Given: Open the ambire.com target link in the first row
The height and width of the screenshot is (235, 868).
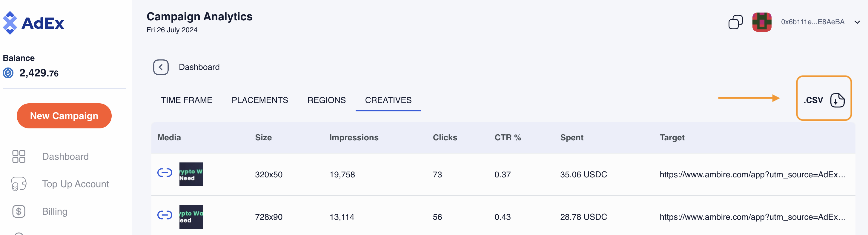Looking at the screenshot, I should [x=752, y=175].
